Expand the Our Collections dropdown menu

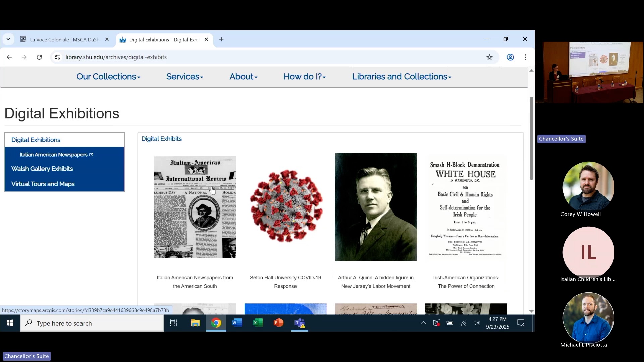pyautogui.click(x=108, y=77)
